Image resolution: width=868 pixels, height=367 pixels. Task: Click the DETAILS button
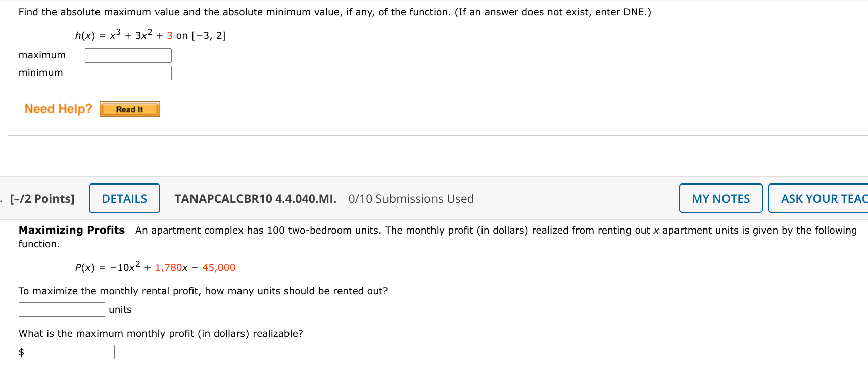click(x=124, y=198)
